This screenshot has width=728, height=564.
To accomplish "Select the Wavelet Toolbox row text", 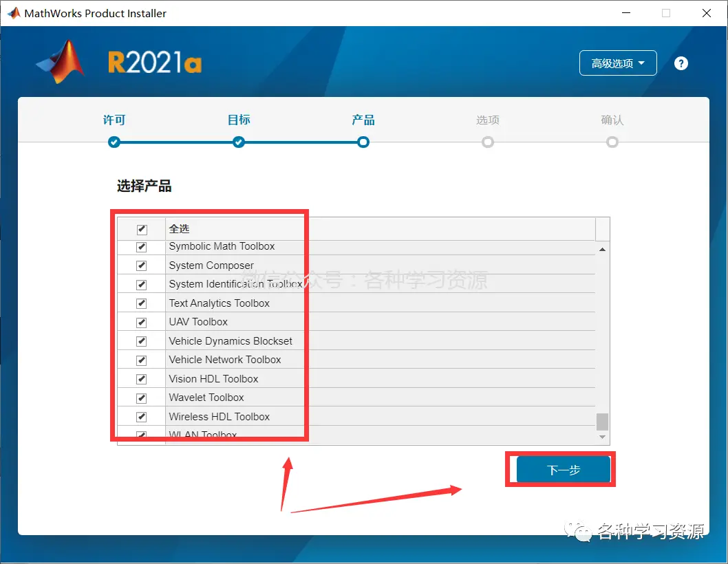I will (206, 398).
